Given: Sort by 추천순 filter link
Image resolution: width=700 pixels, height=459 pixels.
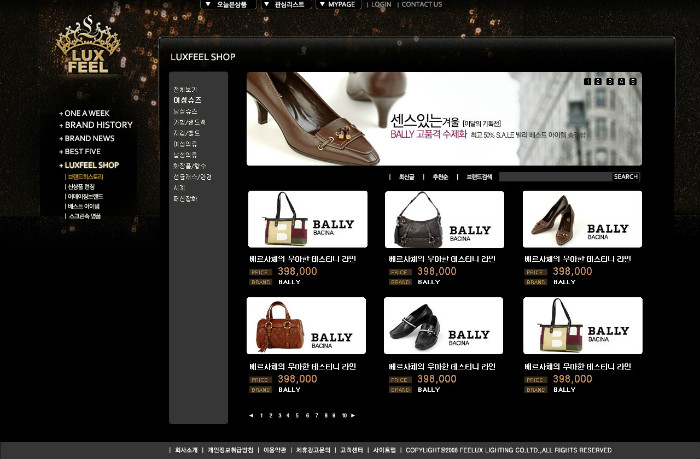Looking at the screenshot, I should pos(440,177).
